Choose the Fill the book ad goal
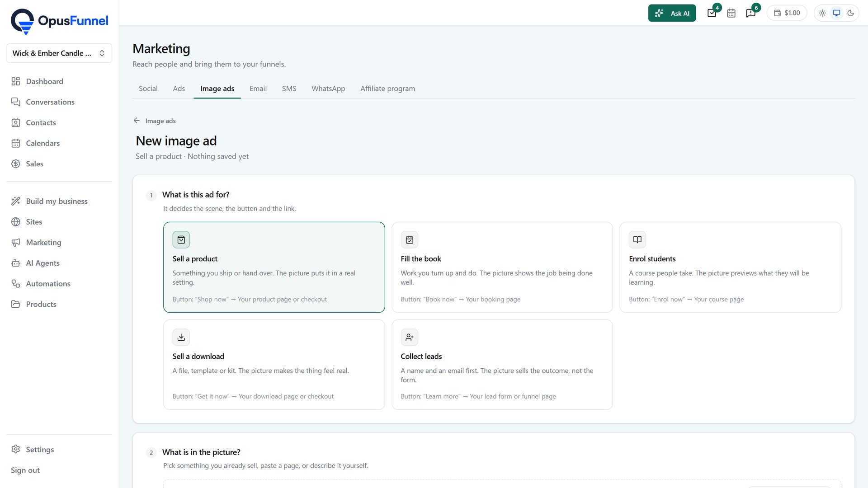This screenshot has height=488, width=868. (x=502, y=267)
